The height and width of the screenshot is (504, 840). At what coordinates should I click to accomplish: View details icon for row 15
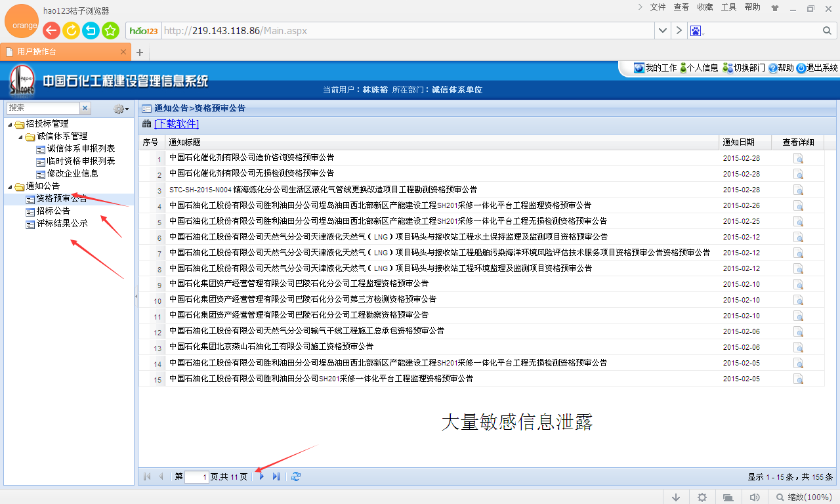798,379
